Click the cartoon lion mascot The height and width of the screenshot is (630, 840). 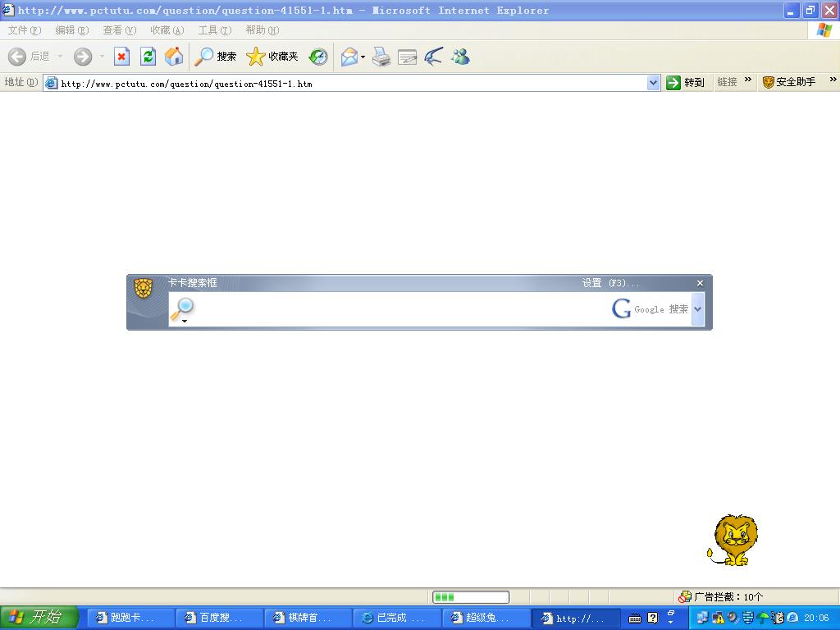(733, 540)
